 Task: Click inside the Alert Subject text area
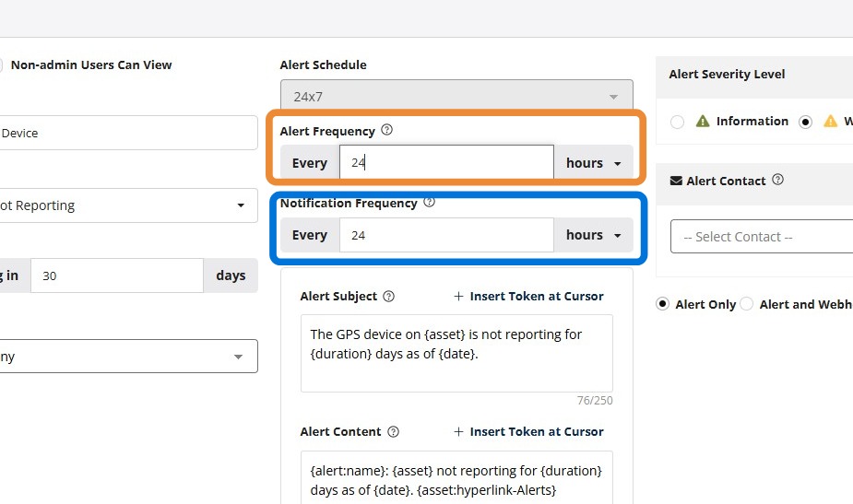[457, 354]
